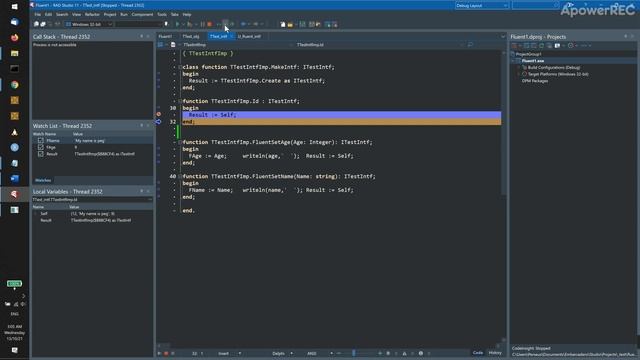Open the Refactor menu
The image size is (640, 360).
tap(92, 14)
